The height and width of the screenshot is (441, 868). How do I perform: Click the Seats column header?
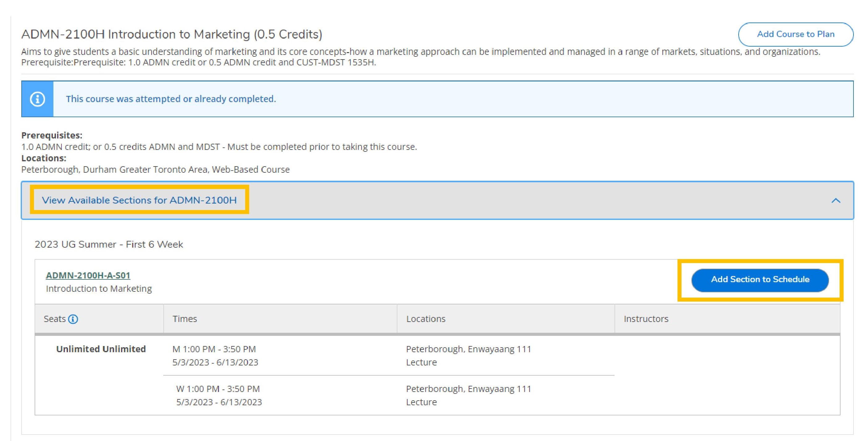[55, 319]
